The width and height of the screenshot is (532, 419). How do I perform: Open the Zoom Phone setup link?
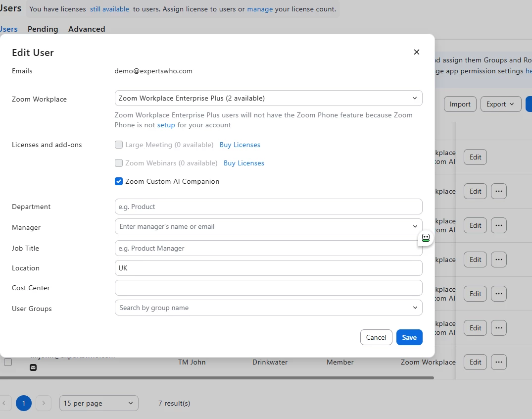[x=166, y=125]
